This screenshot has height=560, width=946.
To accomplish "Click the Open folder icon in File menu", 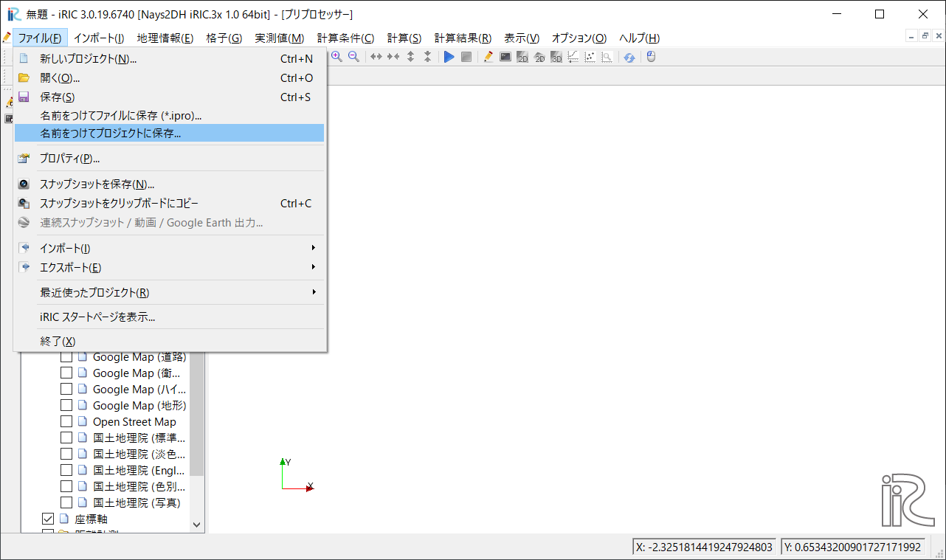I will click(24, 77).
